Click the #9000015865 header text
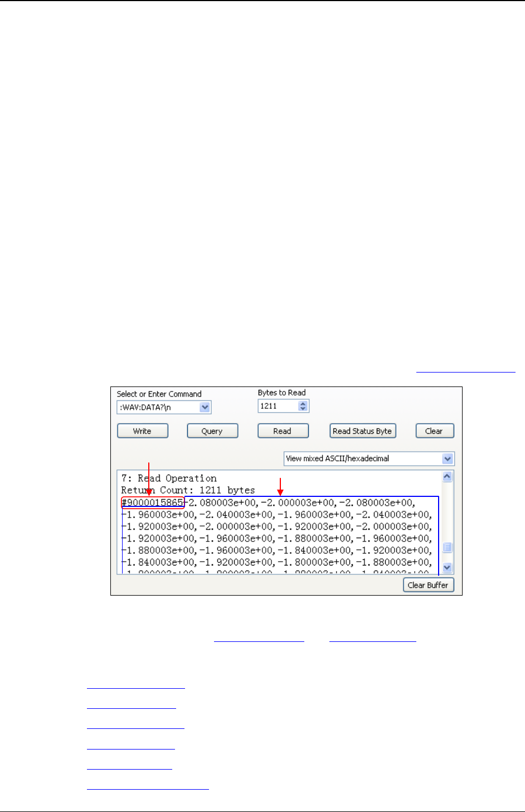The image size is (525, 812). (x=152, y=502)
